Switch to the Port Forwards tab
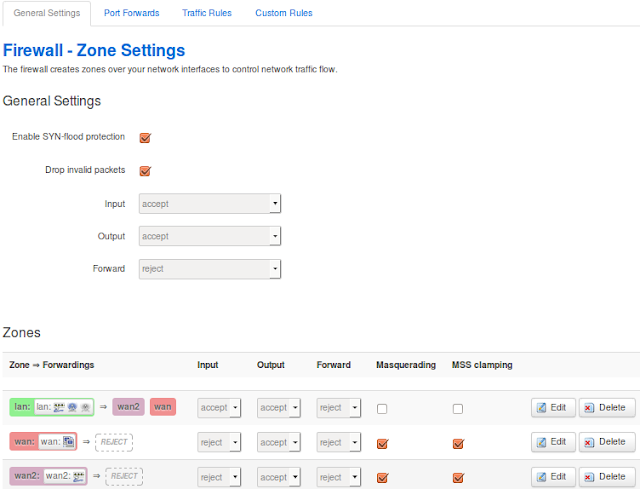The width and height of the screenshot is (640, 489). tap(131, 13)
